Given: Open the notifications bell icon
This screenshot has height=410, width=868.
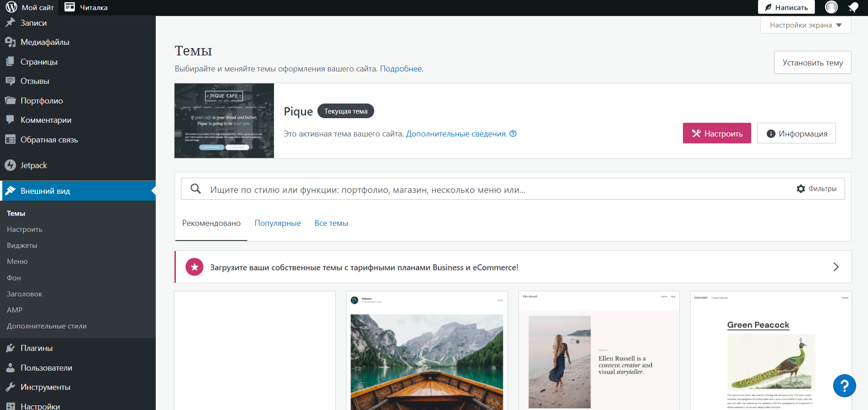Looking at the screenshot, I should click(x=853, y=7).
